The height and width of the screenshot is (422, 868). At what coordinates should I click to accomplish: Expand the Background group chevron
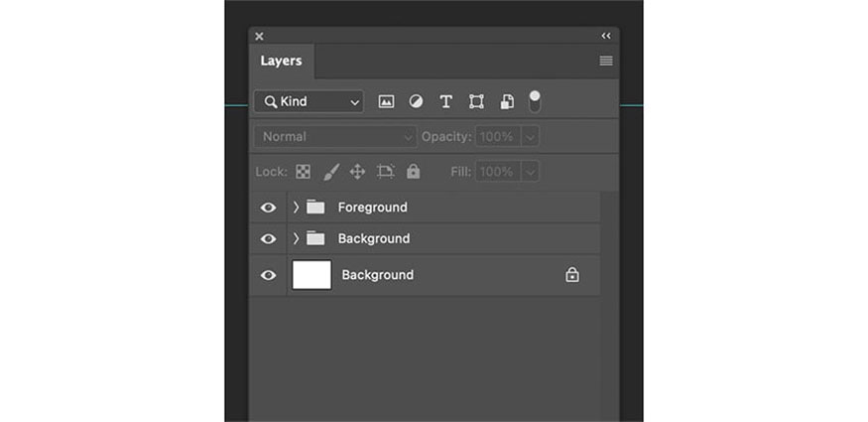296,238
